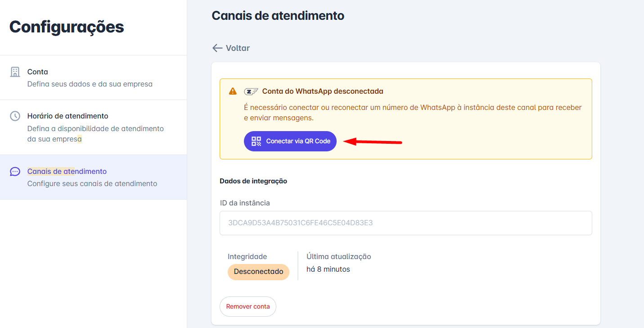Select Canais de atendimento in the sidebar
Image resolution: width=644 pixels, height=328 pixels.
(x=93, y=177)
